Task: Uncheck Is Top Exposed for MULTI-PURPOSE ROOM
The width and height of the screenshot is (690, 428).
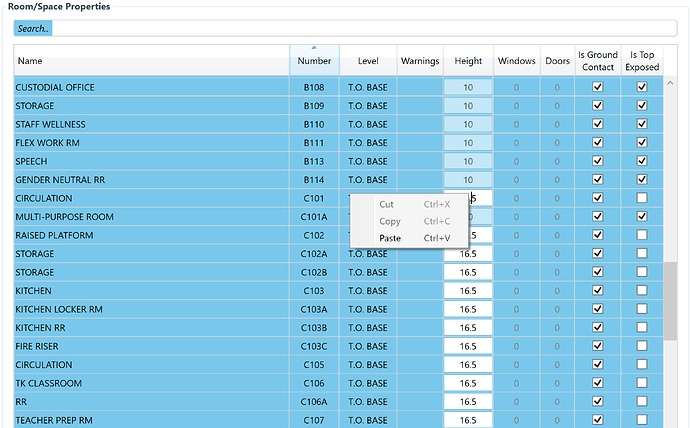Action: [642, 217]
